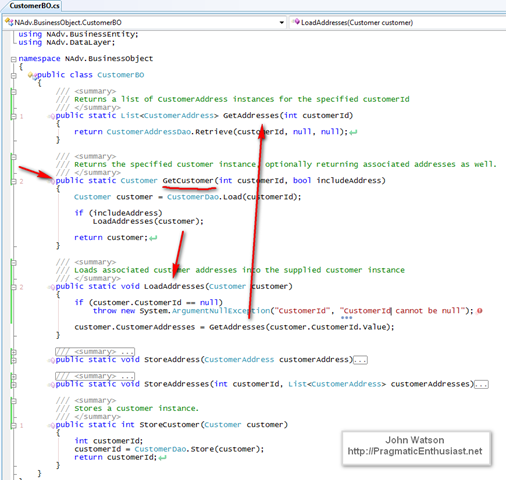This screenshot has width=506, height=480.
Task: Click 'CustomerAddressDao' in the Retrieve call
Action: [149, 132]
